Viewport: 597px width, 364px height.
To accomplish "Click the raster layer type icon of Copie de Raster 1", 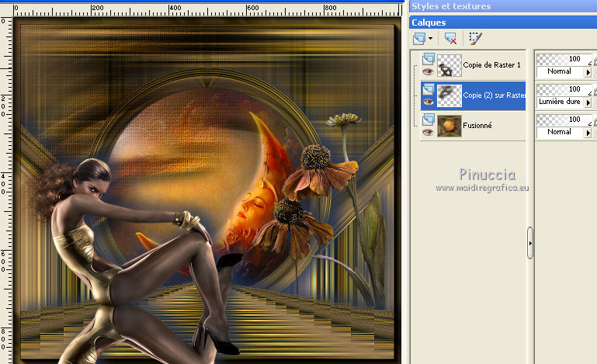I will 429,58.
